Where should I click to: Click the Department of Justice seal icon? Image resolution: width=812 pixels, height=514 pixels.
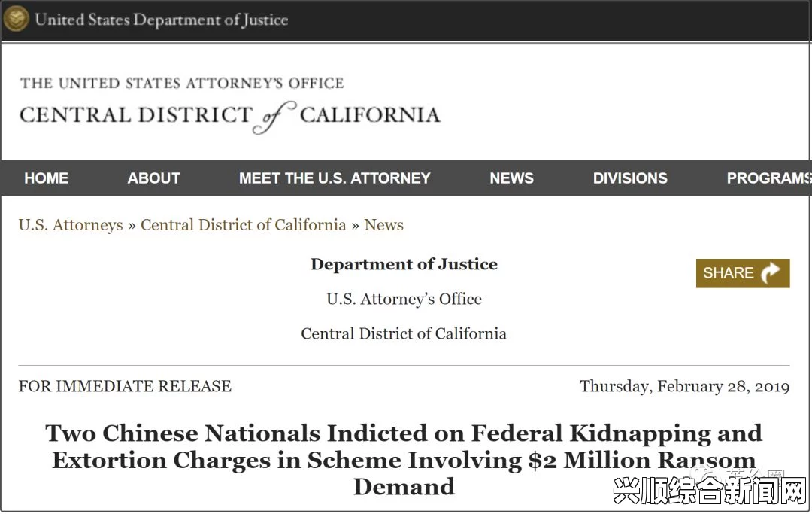pyautogui.click(x=16, y=19)
